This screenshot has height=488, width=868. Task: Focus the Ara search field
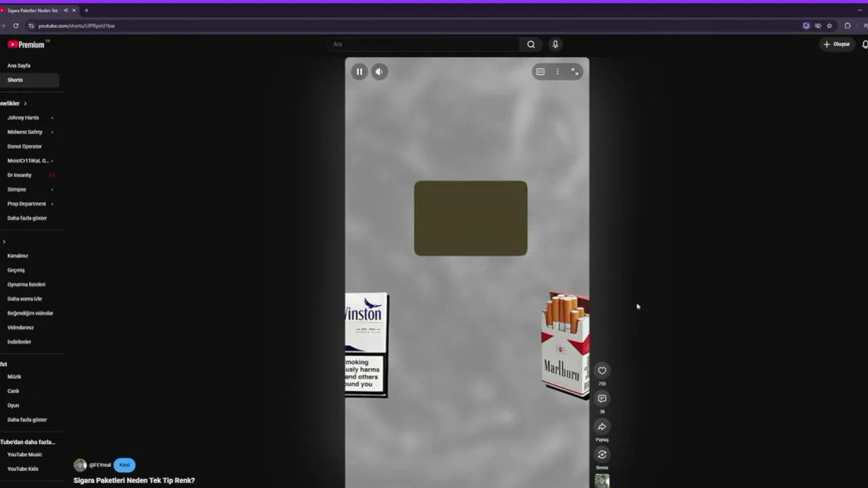pyautogui.click(x=425, y=45)
